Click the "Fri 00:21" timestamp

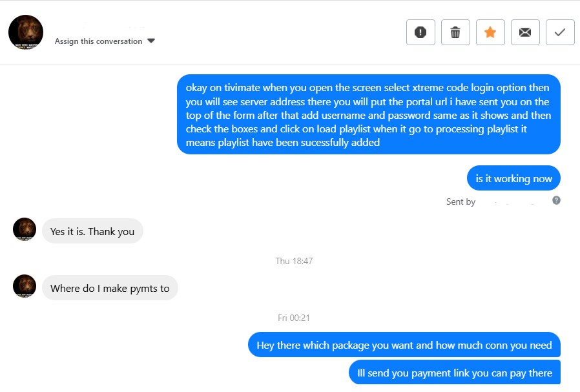[294, 318]
